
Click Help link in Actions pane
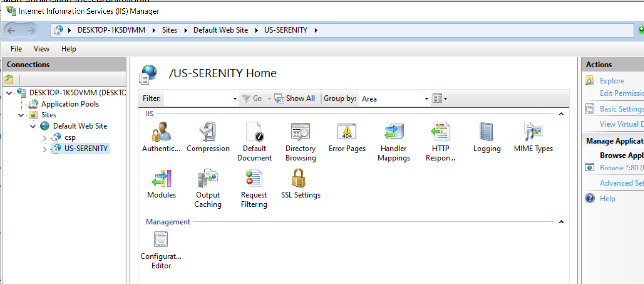point(607,198)
